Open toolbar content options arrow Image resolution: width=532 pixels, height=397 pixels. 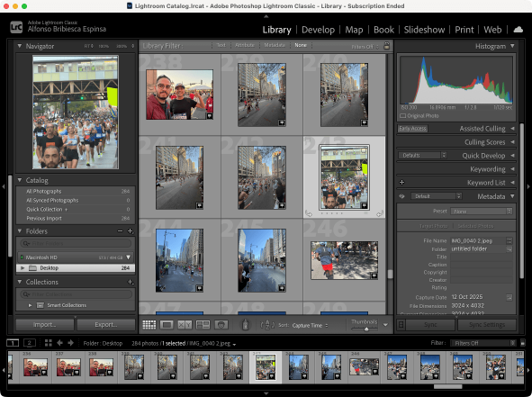[x=385, y=325]
